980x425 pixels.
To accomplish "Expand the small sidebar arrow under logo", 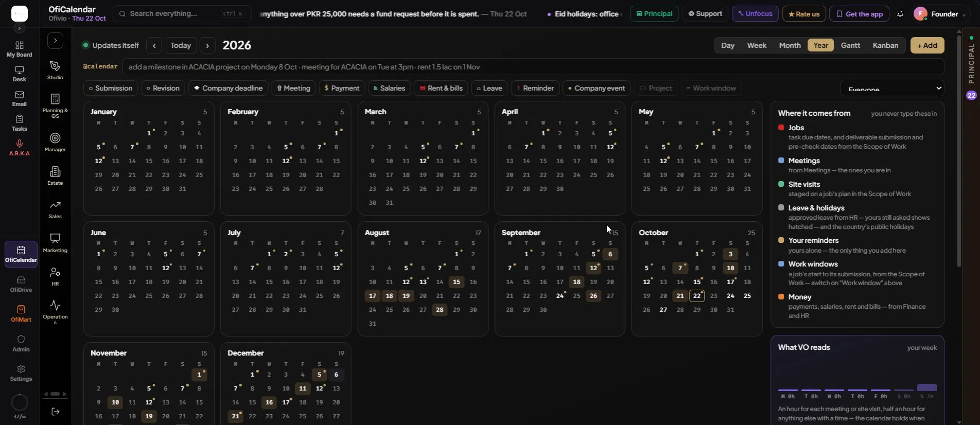I will 20,28.
